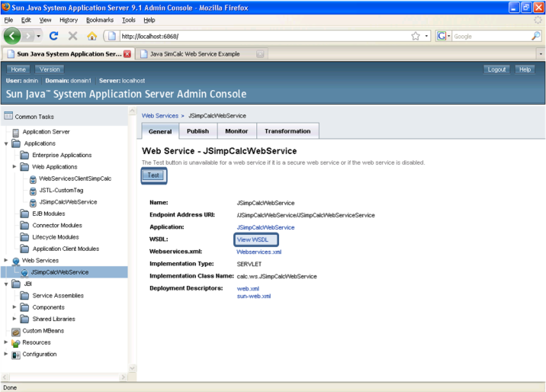The height and width of the screenshot is (392, 546).
Task: Close the Sun Java System Application tab
Action: [127, 53]
